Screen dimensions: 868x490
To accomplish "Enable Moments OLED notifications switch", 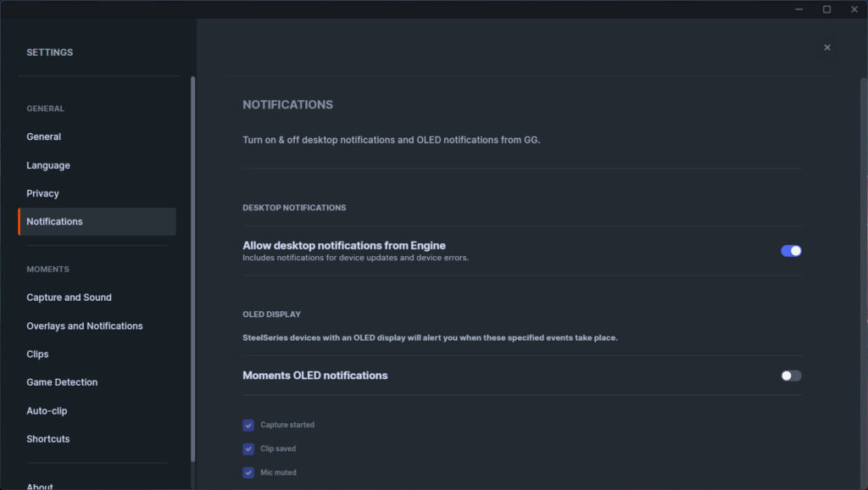I will pyautogui.click(x=791, y=376).
